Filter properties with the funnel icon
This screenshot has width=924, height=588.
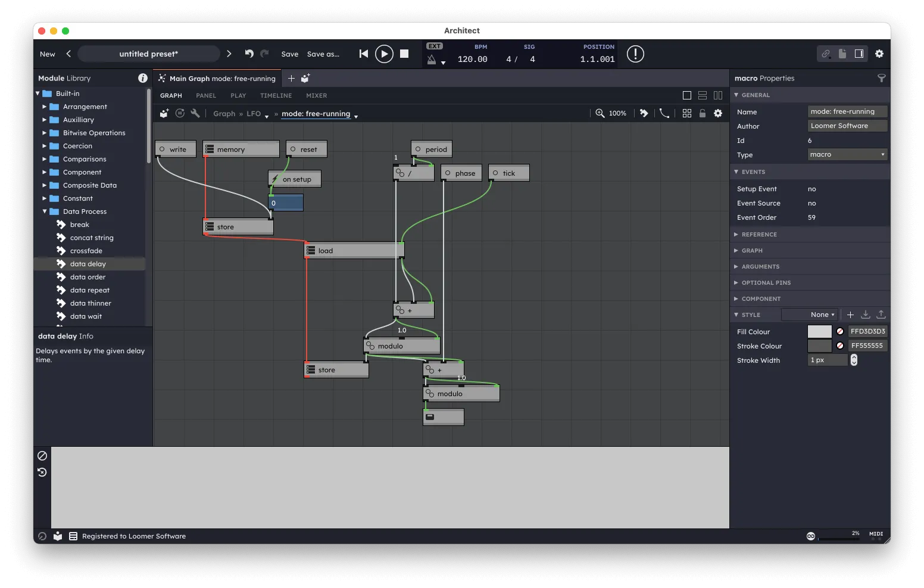pyautogui.click(x=882, y=78)
